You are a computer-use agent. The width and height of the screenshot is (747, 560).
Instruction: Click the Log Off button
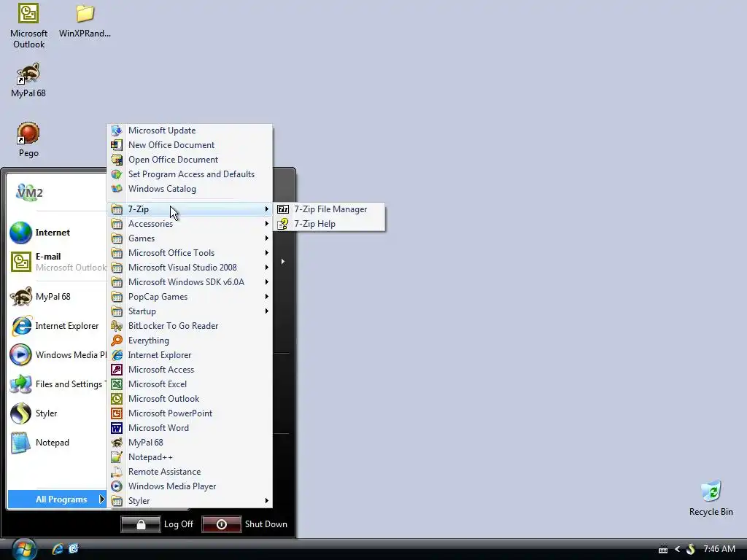(x=141, y=524)
